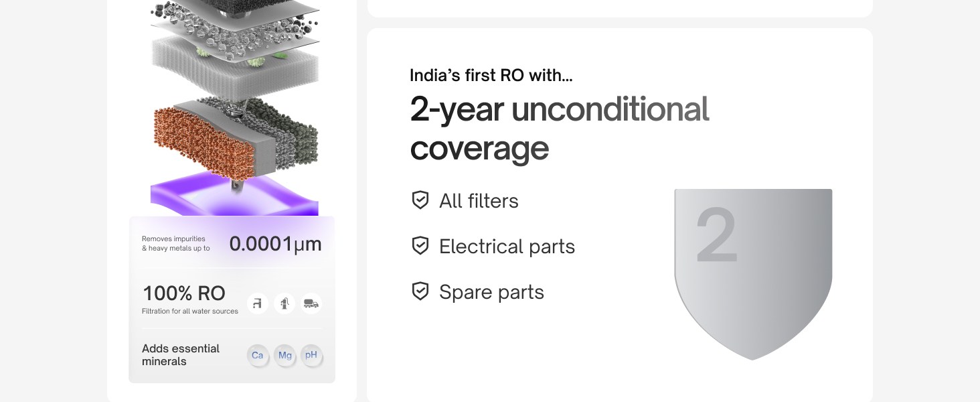Screen dimensions: 980x402
Task: Click the India's first RO with... text
Action: (x=491, y=76)
